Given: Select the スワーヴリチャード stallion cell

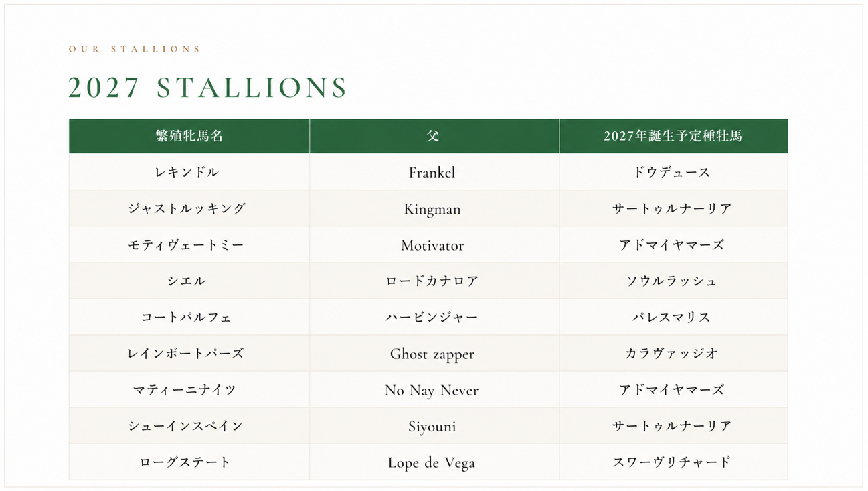Looking at the screenshot, I should [673, 462].
